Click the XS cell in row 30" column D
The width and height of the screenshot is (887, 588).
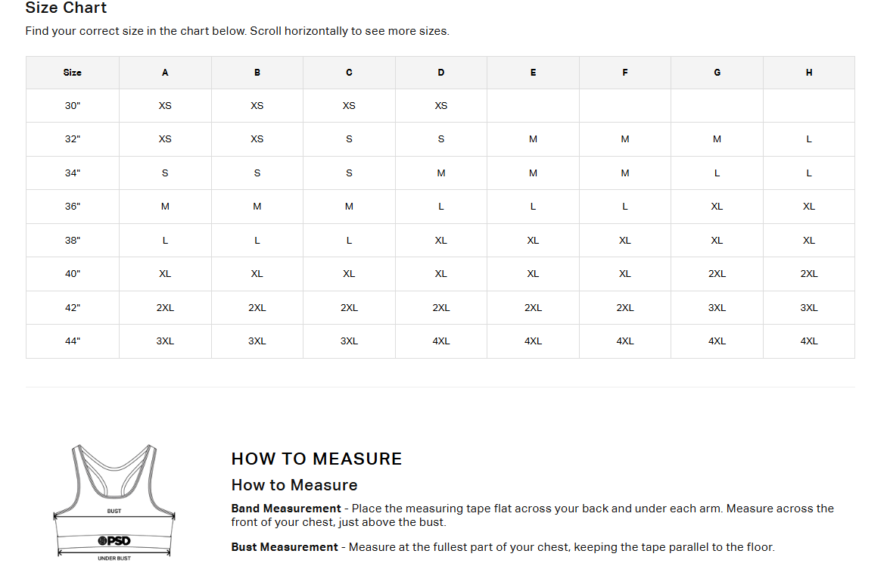point(441,106)
